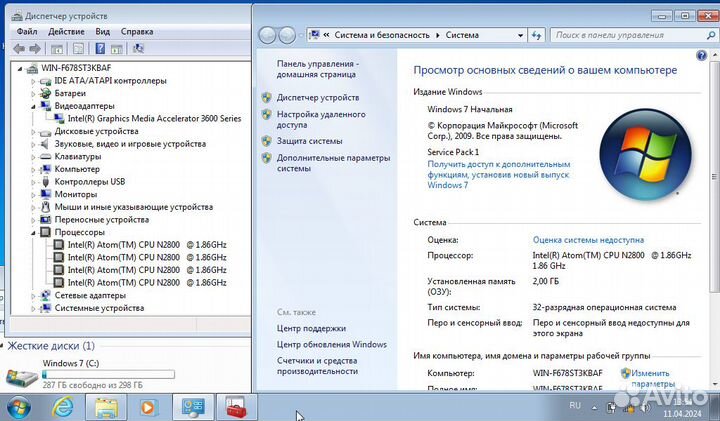Open the Файл menu

[x=27, y=32]
